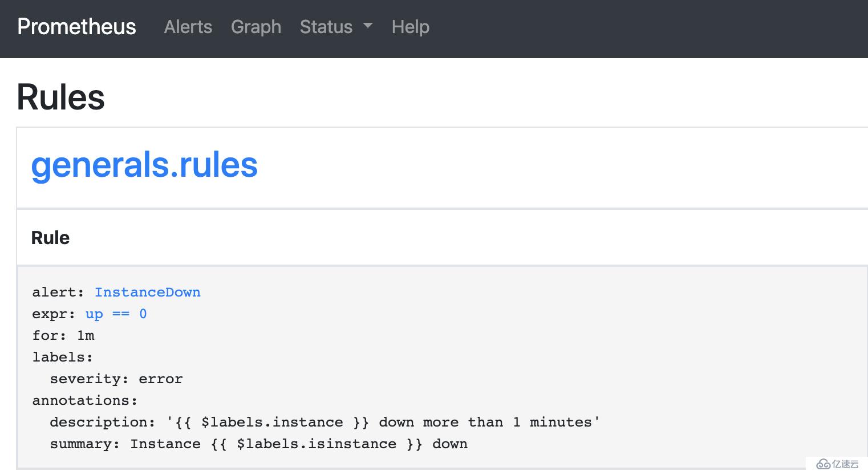Go to the Alerts page
The height and width of the screenshot is (471, 868).
coord(188,27)
